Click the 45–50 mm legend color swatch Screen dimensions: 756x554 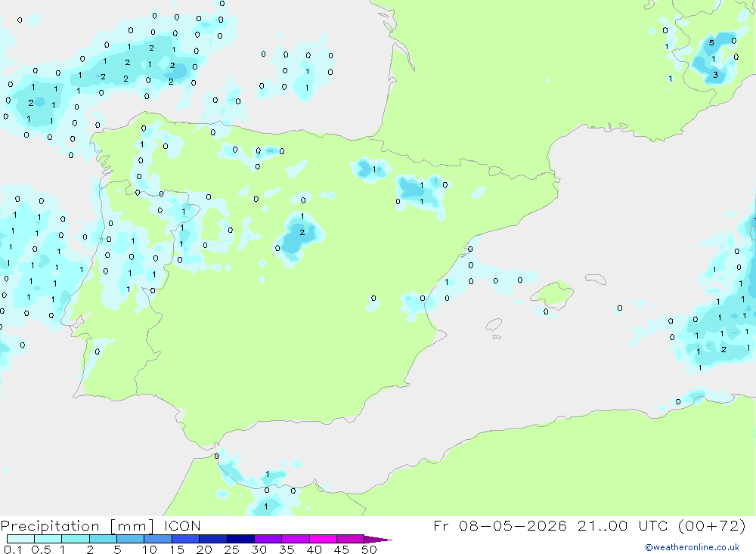click(350, 539)
